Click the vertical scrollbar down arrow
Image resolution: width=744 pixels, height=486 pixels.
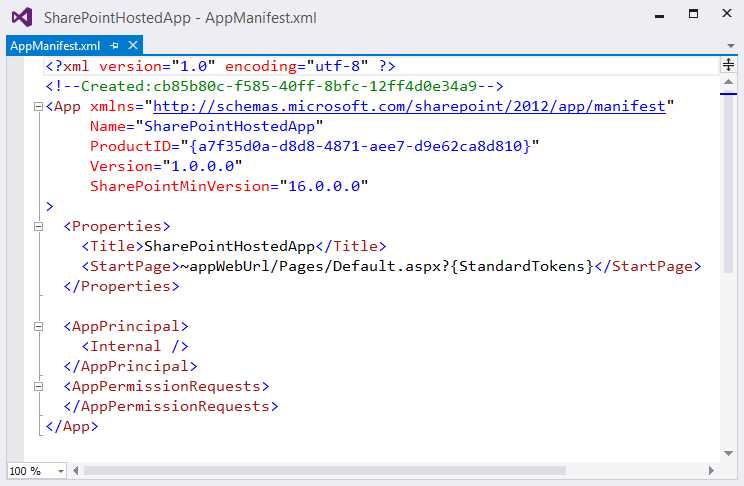[x=728, y=453]
